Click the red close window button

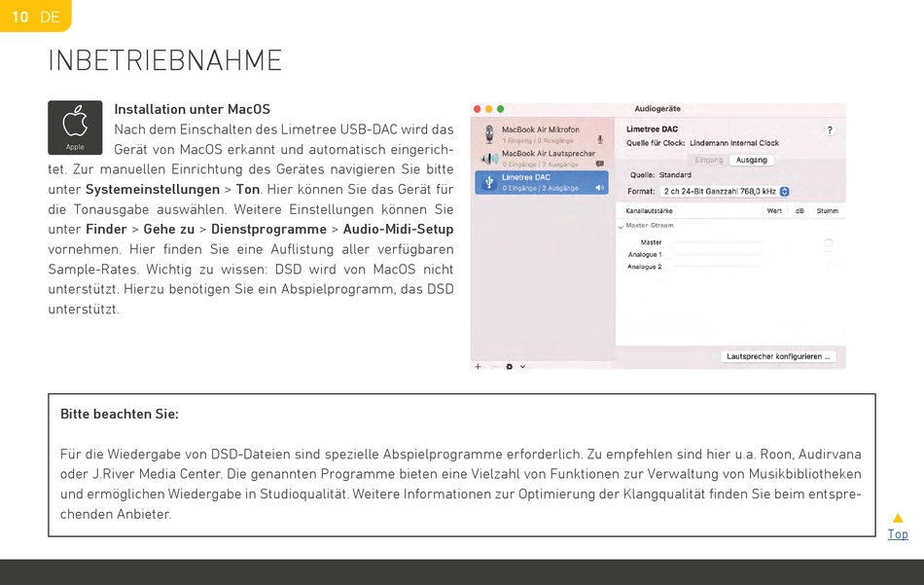[478, 109]
